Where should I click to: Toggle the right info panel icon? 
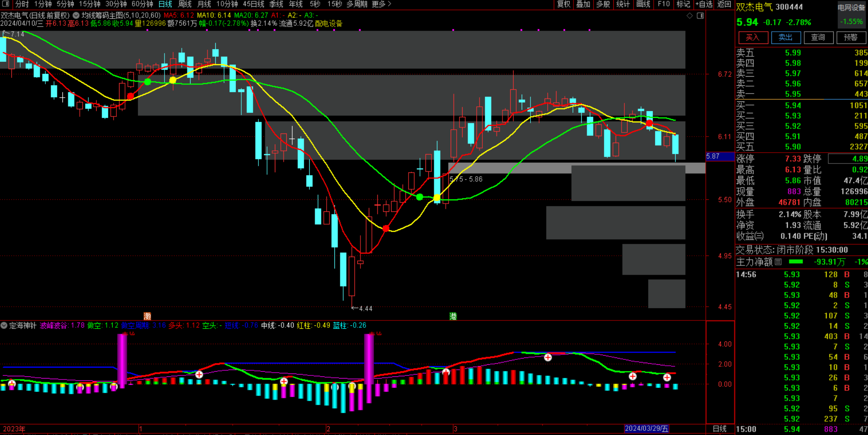(x=700, y=16)
